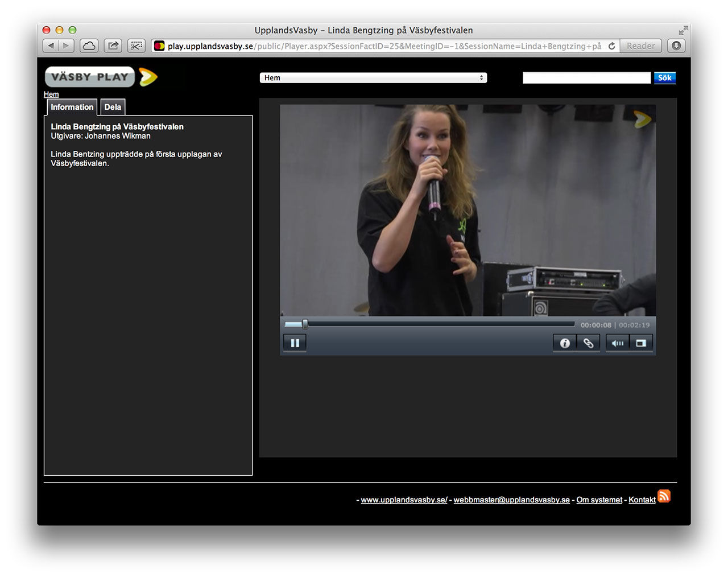The height and width of the screenshot is (577, 728).
Task: Open the iCloud tabs button
Action: pyautogui.click(x=89, y=46)
